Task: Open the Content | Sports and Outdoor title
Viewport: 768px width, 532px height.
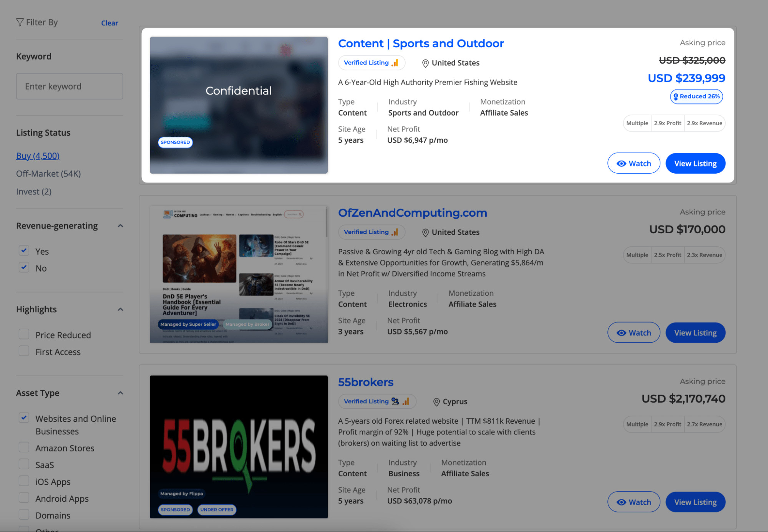Action: point(421,43)
